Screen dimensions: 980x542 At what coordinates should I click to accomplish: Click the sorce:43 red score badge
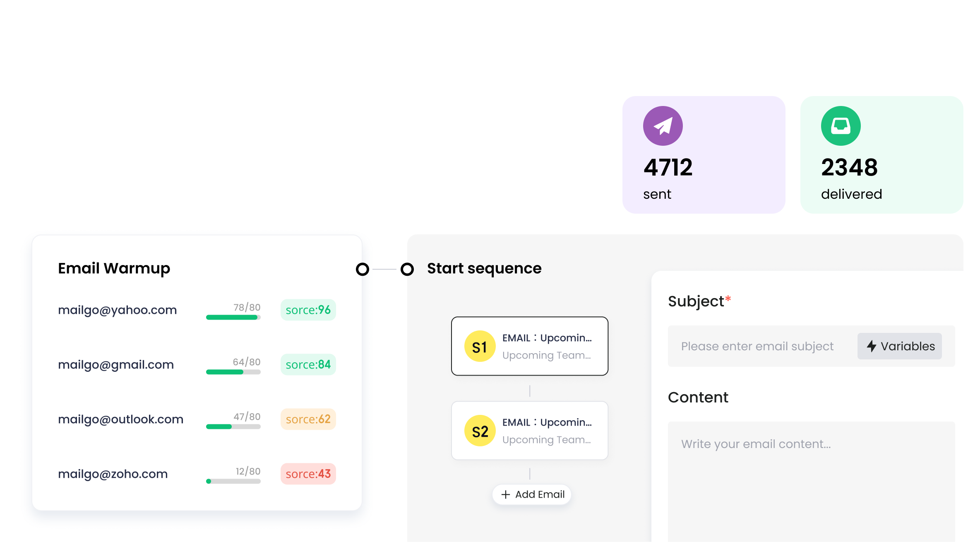coord(308,474)
